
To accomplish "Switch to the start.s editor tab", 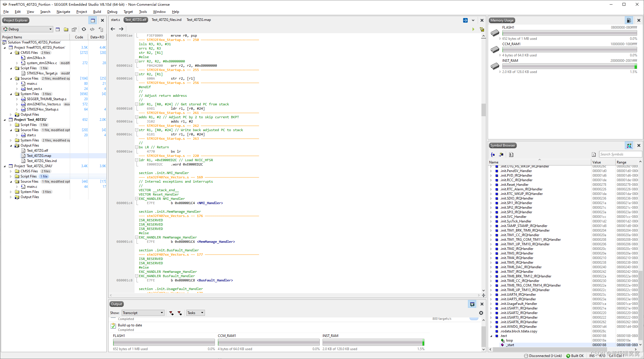I will coord(116,20).
